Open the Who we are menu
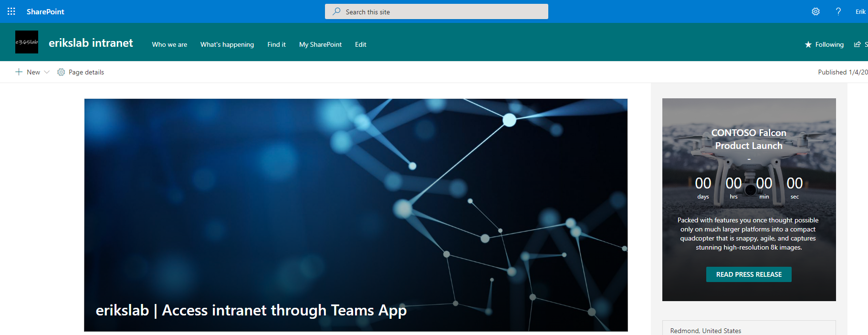This screenshot has width=868, height=335. coord(169,44)
